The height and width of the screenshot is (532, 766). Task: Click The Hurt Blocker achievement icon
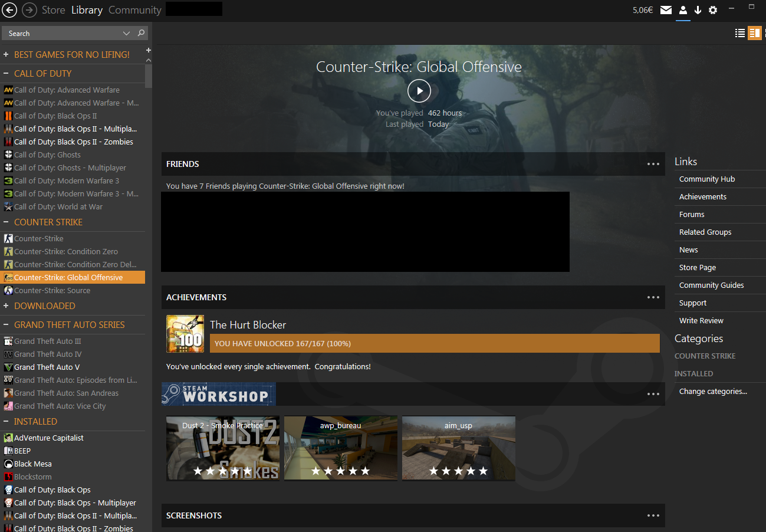(x=185, y=334)
